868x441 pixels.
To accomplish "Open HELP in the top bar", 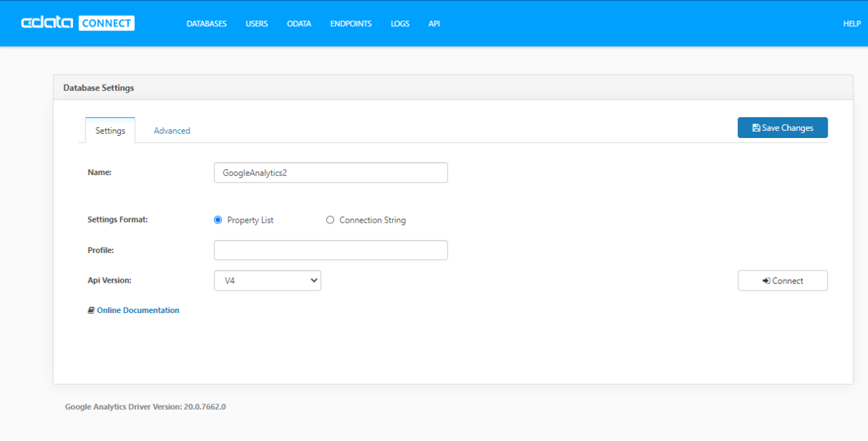I will [851, 24].
